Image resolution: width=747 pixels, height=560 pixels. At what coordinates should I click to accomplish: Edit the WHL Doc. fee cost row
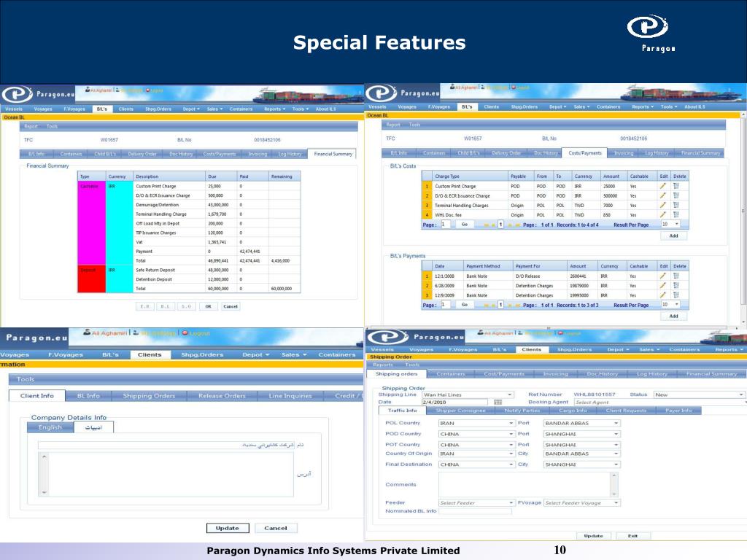662,214
